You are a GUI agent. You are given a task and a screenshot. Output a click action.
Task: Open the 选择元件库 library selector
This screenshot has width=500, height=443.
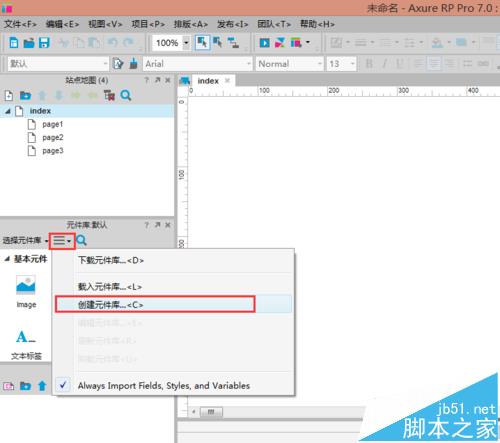[x=25, y=240]
